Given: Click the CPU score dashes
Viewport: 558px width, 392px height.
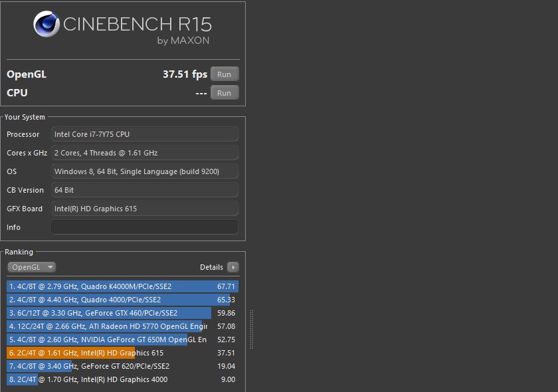Looking at the screenshot, I should [201, 93].
